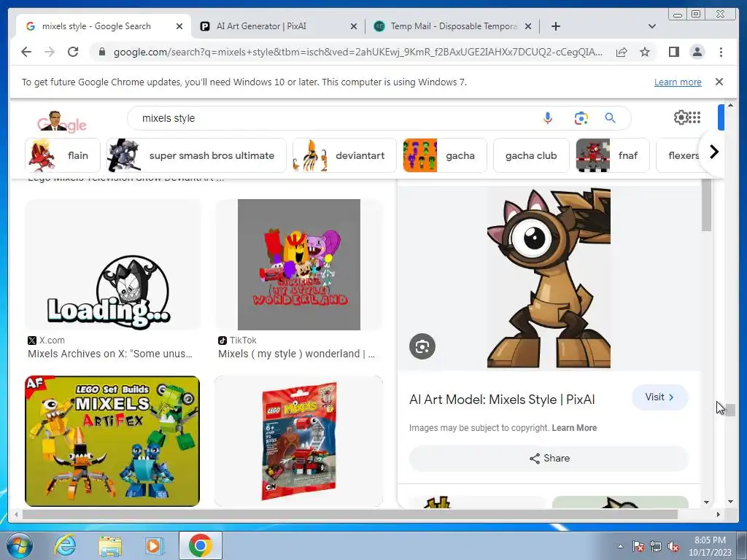
Task: Filter results by the flain chip
Action: [63, 155]
